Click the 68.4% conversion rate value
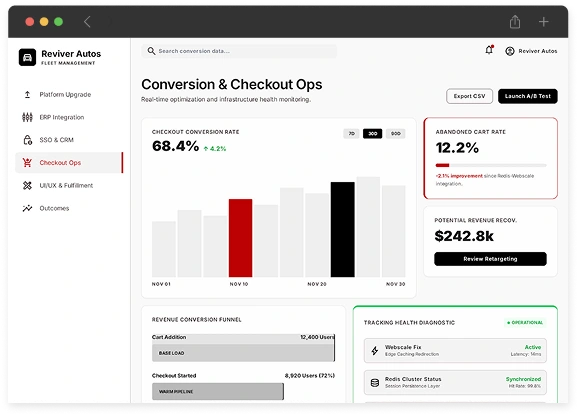The width and height of the screenshot is (579, 416). click(x=175, y=146)
